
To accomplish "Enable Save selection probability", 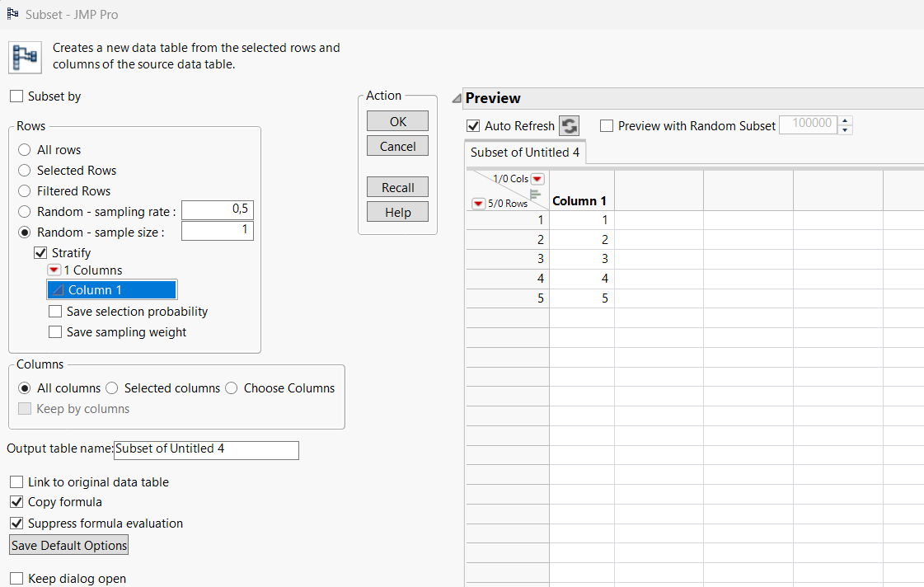I will [x=55, y=312].
